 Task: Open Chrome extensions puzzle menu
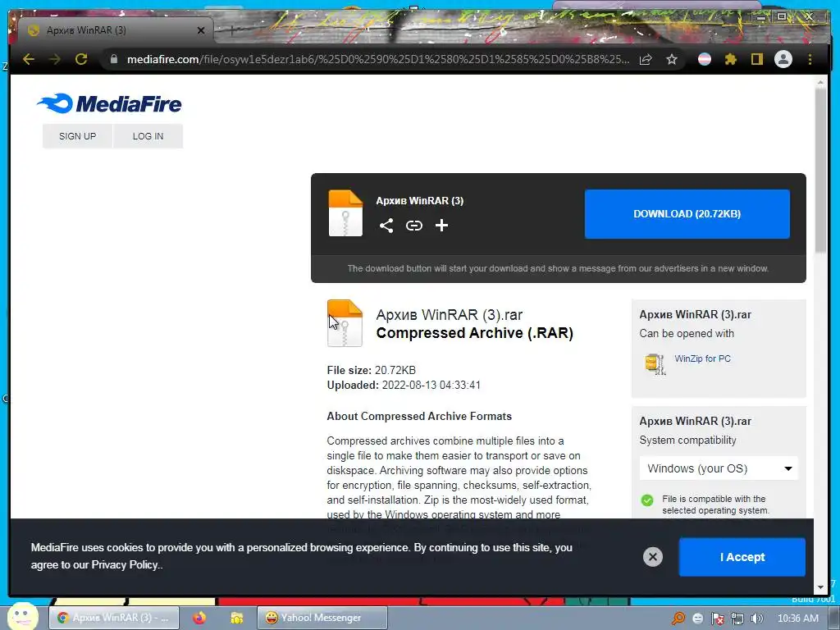click(x=731, y=59)
